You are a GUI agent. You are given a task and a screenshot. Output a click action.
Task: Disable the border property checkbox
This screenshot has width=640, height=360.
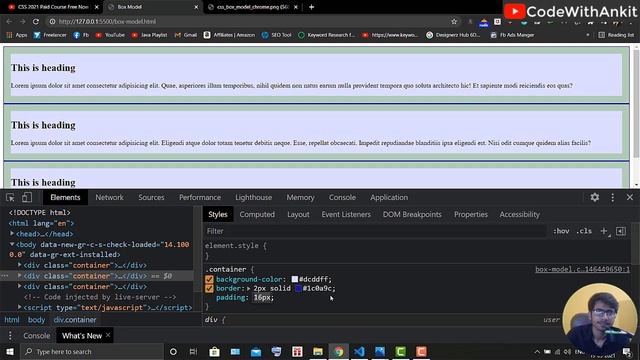coord(209,289)
